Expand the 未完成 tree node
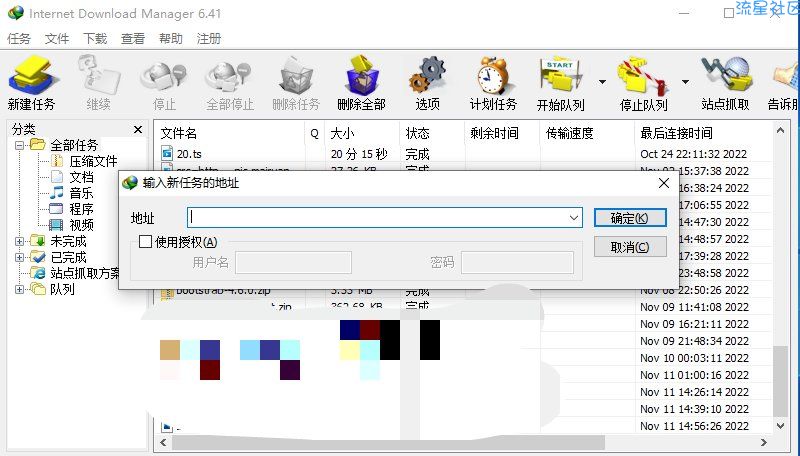Image resolution: width=800 pixels, height=456 pixels. pos(19,241)
